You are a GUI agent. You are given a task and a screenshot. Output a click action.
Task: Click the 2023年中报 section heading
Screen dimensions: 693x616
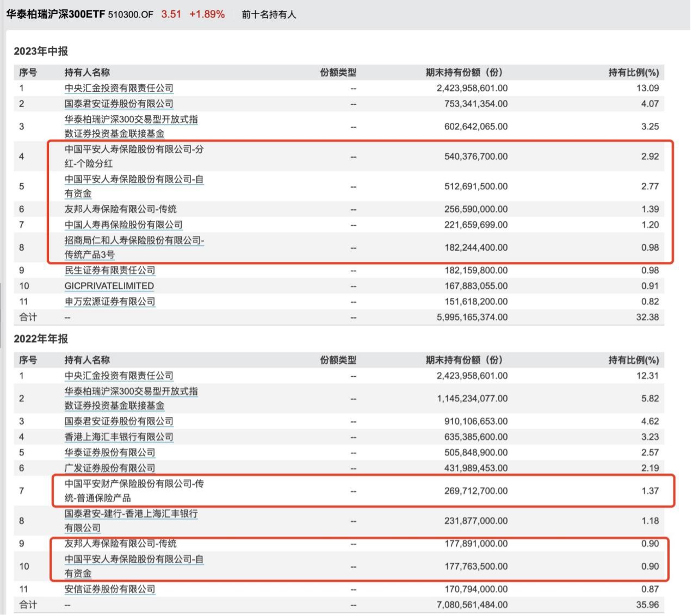pyautogui.click(x=41, y=52)
